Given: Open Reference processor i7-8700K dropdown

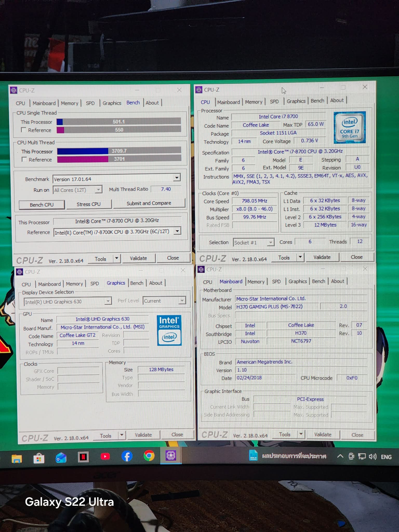Looking at the screenshot, I should 177,231.
